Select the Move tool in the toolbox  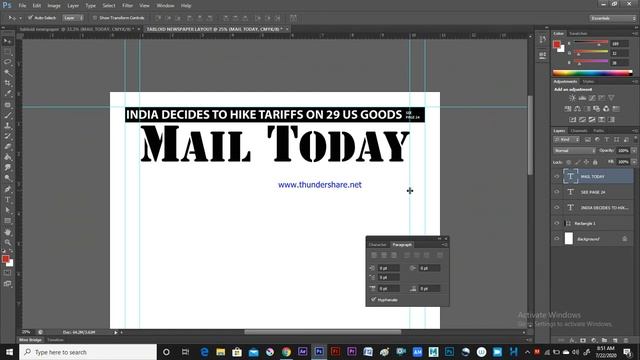point(7,41)
